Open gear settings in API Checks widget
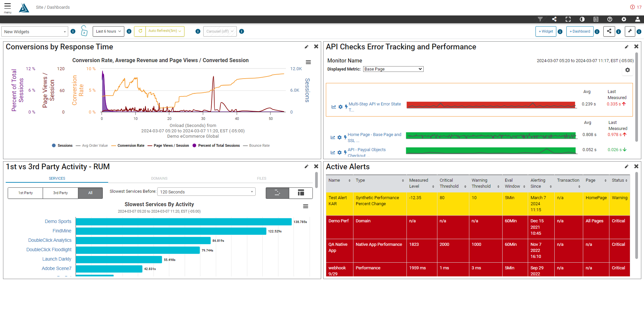Screen dimensions: 644x313 [x=627, y=70]
